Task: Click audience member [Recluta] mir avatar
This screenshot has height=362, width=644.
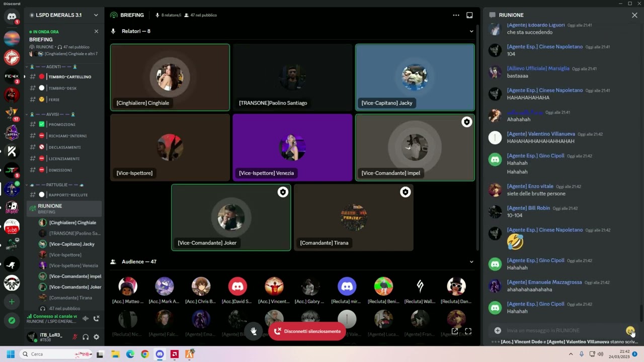Action: pos(347,287)
